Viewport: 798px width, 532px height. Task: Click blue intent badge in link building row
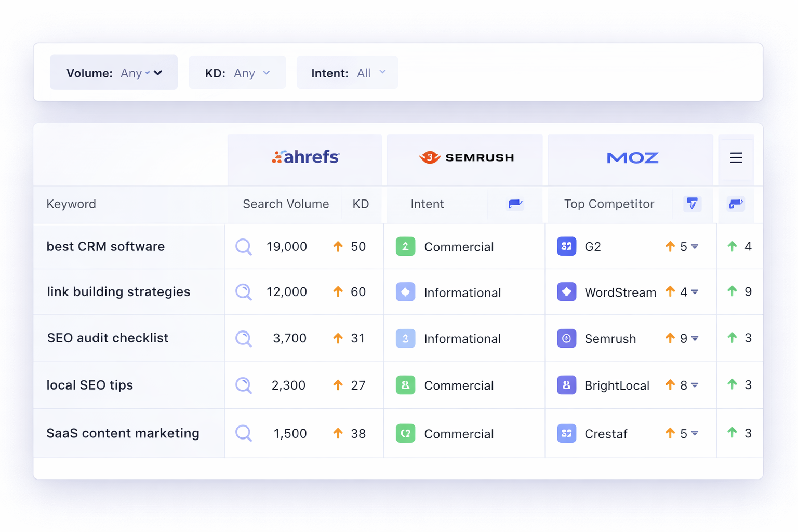pyautogui.click(x=405, y=292)
